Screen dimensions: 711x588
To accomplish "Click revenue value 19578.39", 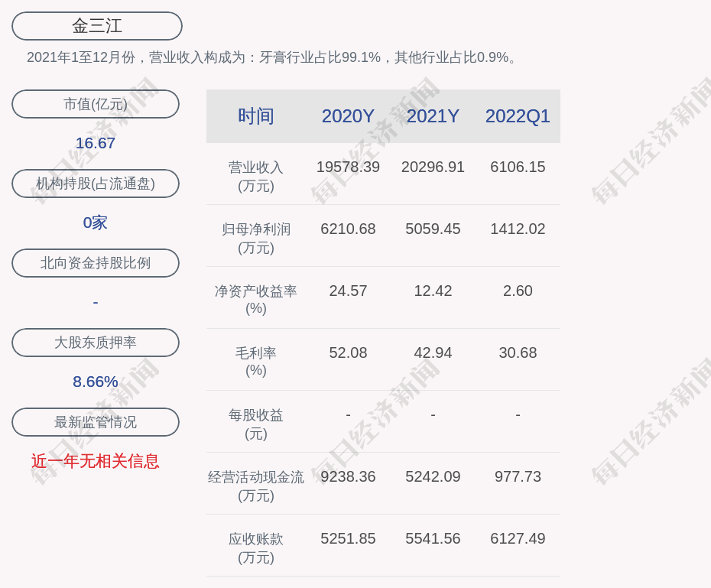I will pyautogui.click(x=348, y=167).
